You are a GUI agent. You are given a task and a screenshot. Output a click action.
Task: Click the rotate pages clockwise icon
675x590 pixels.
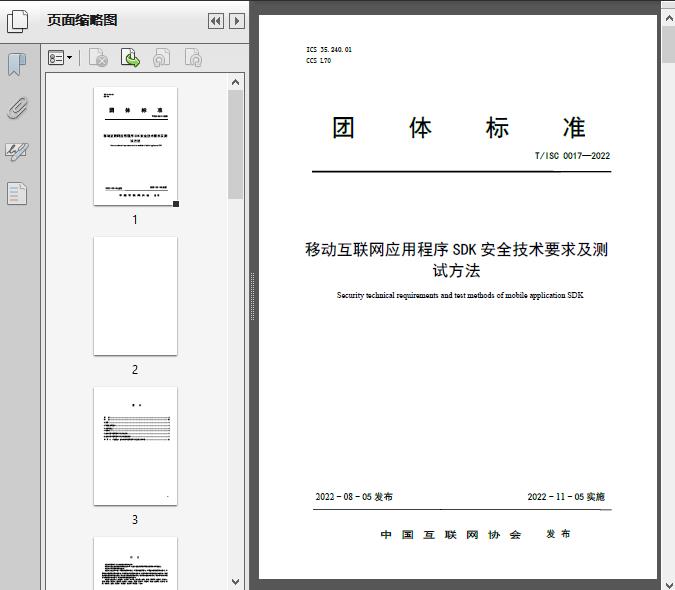point(193,58)
